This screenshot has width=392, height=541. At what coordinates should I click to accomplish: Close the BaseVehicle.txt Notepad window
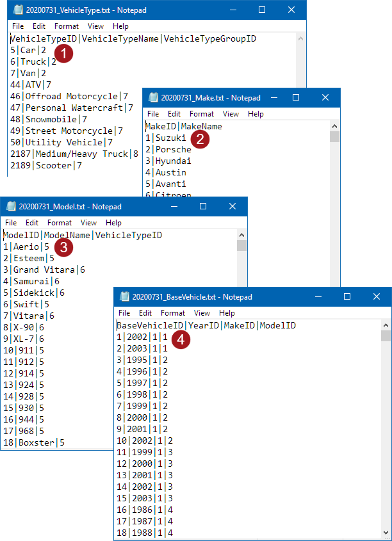point(377,296)
